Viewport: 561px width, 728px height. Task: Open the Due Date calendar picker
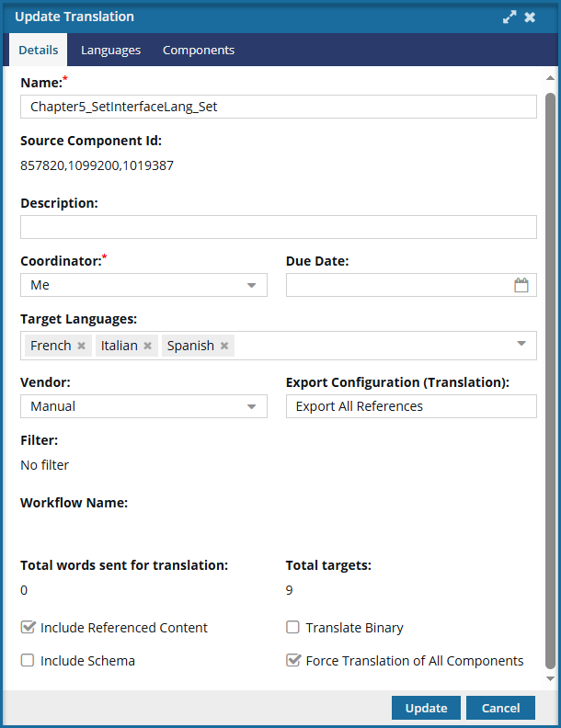(521, 286)
